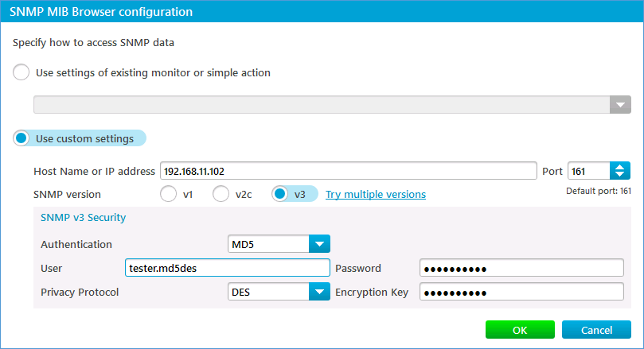Open 'Try multiple versions' link
Screen dimensions: 644x349
click(x=376, y=195)
